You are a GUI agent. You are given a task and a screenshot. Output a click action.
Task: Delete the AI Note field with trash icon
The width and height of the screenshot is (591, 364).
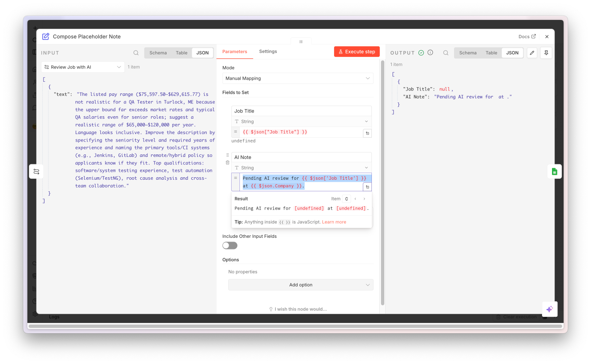(227, 163)
